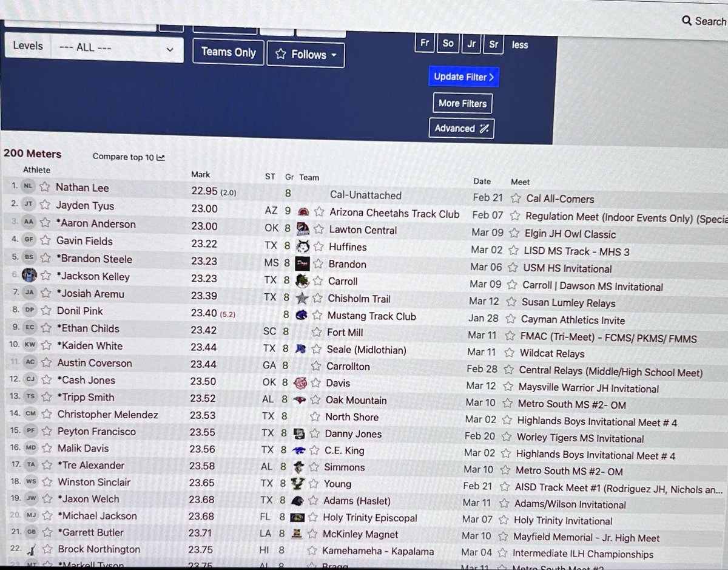Star athlete Gavin Fields

(x=45, y=241)
